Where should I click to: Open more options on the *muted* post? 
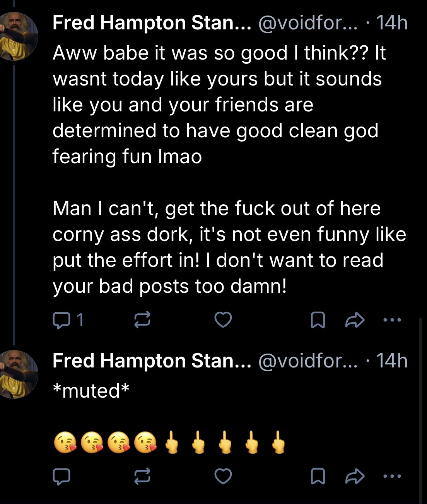(x=392, y=476)
